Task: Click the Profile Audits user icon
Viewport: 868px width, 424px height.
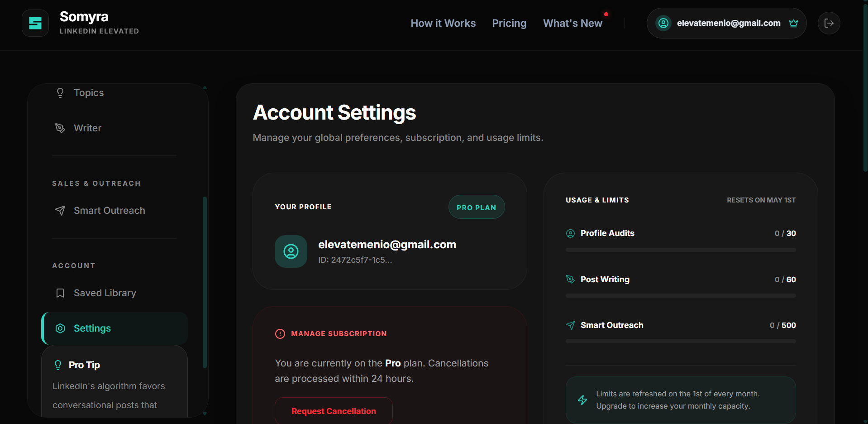Action: click(570, 233)
